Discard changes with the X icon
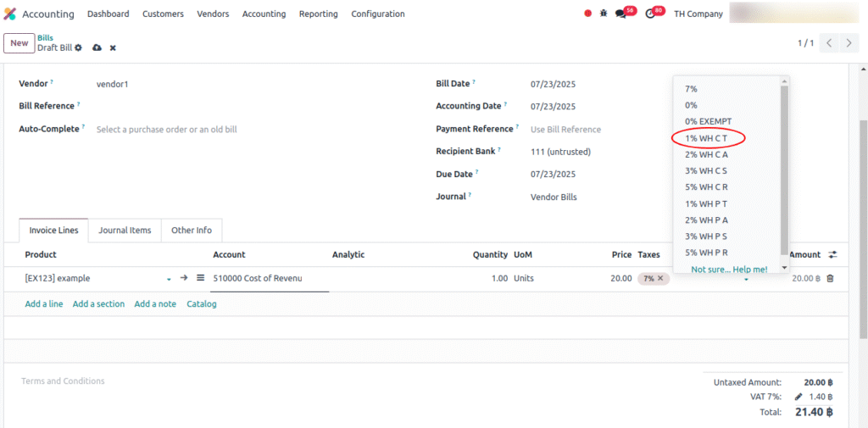The height and width of the screenshot is (428, 868). (113, 47)
